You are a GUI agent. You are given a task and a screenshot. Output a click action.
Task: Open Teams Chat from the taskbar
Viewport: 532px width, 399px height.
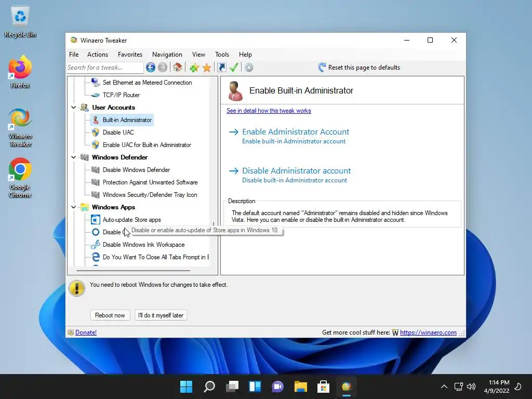pyautogui.click(x=277, y=387)
